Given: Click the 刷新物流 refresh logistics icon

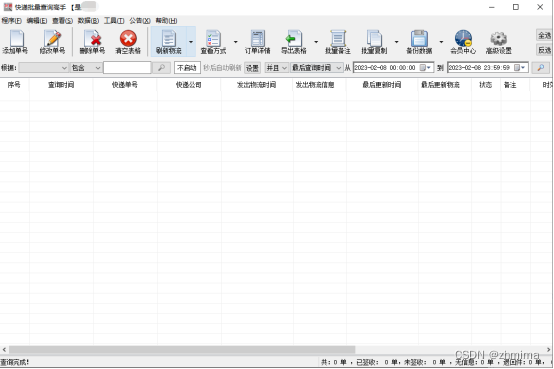Looking at the screenshot, I should (169, 38).
